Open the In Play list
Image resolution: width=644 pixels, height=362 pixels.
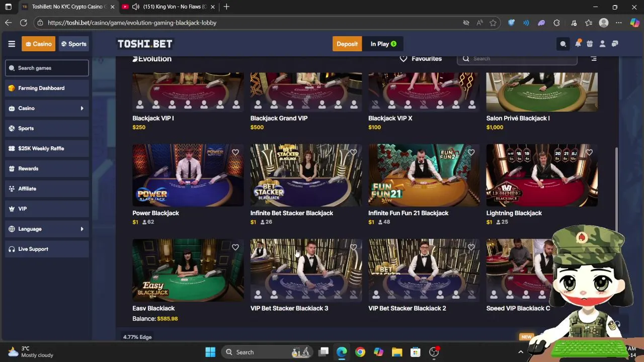pyautogui.click(x=383, y=44)
